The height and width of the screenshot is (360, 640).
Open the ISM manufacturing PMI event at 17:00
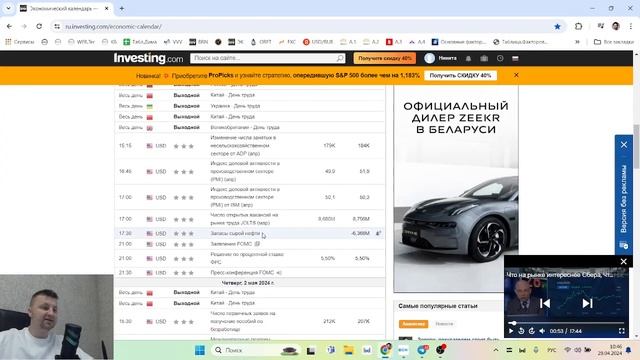245,197
